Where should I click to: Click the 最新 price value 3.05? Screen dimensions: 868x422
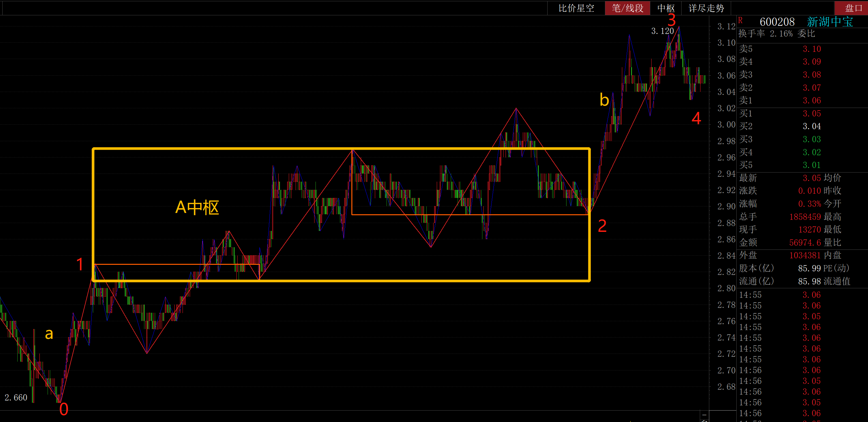pyautogui.click(x=812, y=178)
